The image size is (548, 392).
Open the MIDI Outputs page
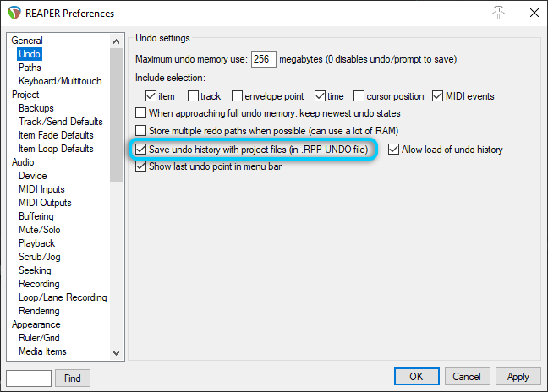coord(45,203)
